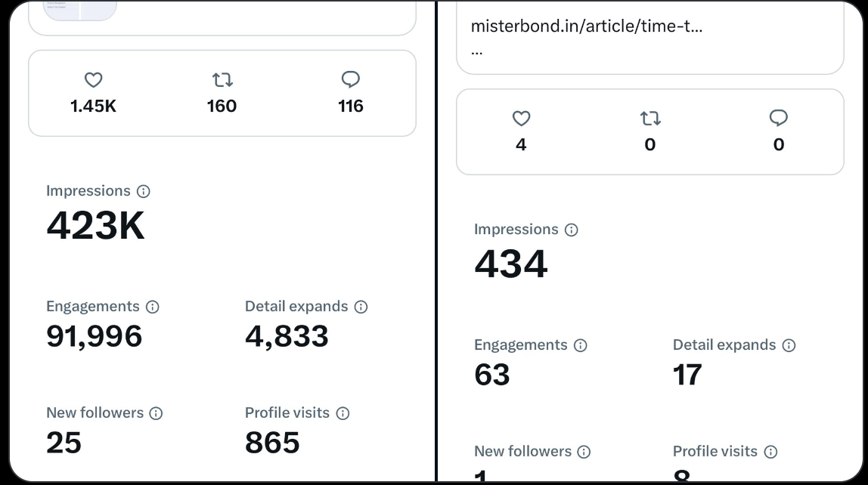
Task: Click the 423K impressions value
Action: (95, 225)
